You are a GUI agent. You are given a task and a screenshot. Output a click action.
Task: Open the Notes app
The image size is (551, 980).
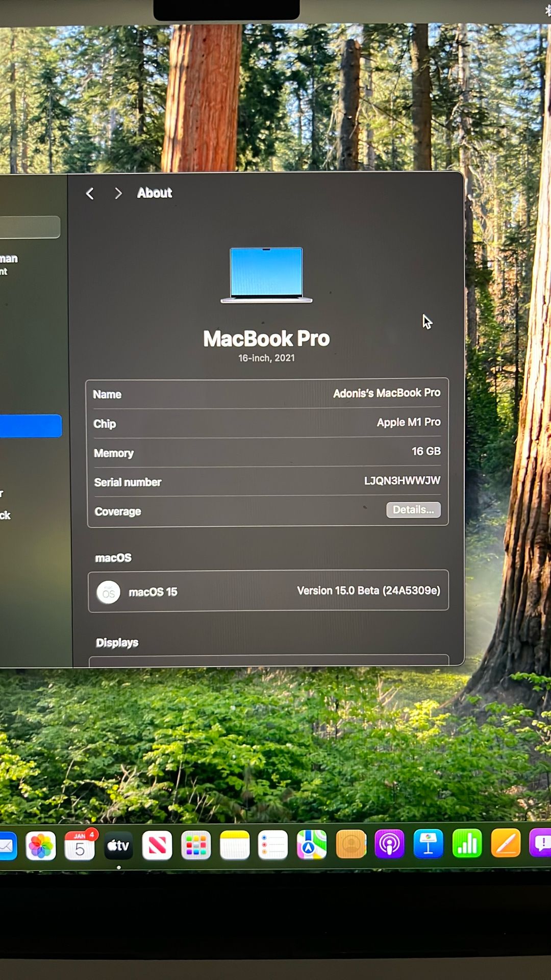(x=235, y=845)
